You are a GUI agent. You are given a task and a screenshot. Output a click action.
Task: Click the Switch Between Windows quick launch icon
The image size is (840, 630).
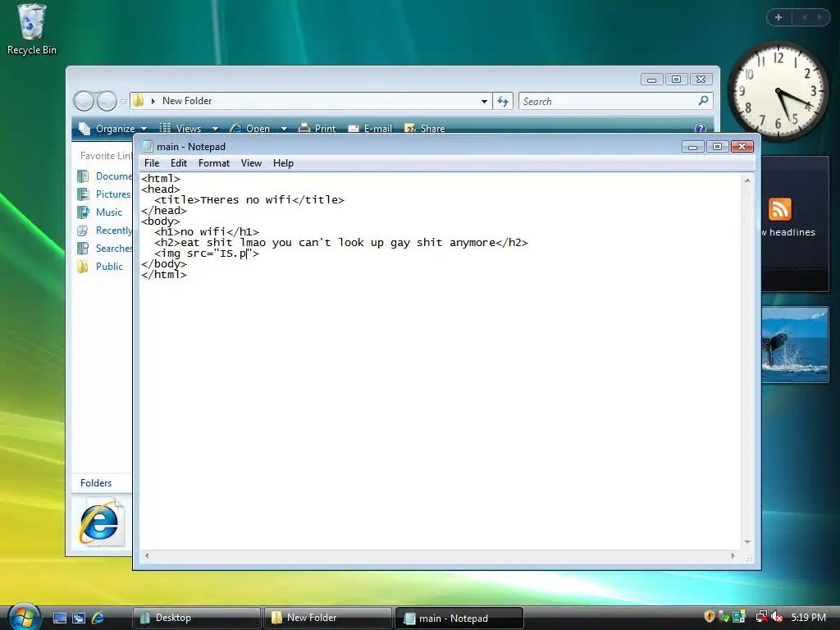[79, 618]
